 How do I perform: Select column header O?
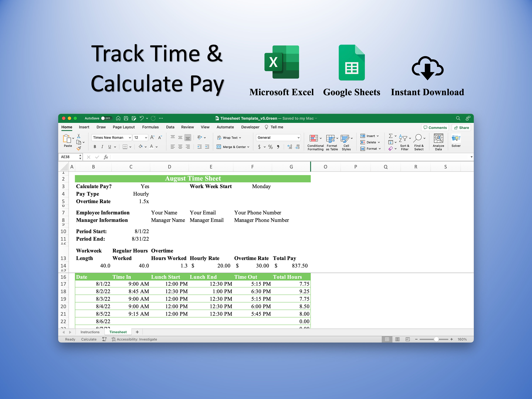325,167
